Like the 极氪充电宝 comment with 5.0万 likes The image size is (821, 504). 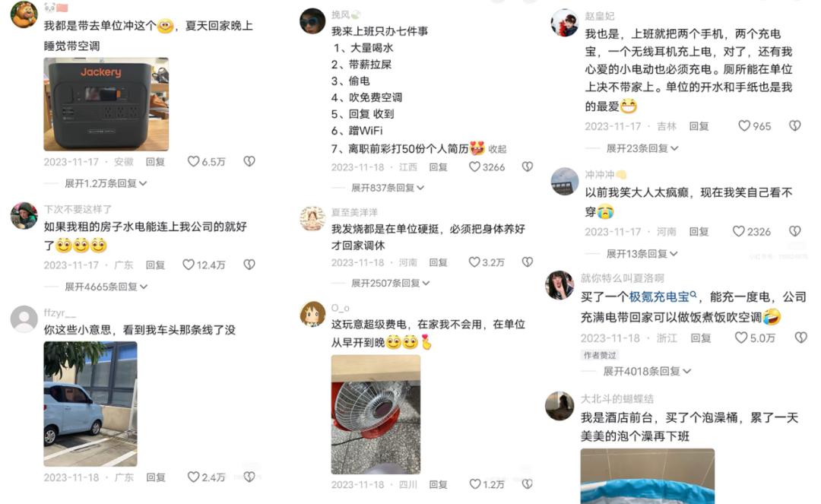click(x=741, y=338)
